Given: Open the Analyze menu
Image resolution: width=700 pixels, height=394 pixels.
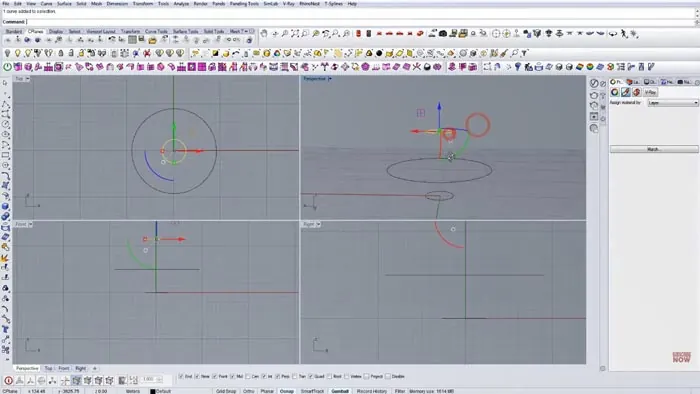Looking at the screenshot, I should tap(181, 4).
